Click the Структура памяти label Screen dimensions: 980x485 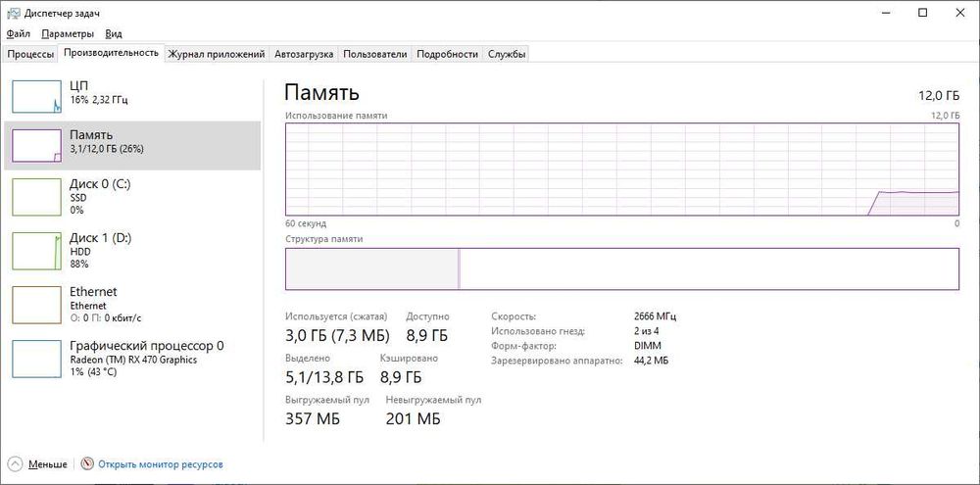(x=323, y=239)
